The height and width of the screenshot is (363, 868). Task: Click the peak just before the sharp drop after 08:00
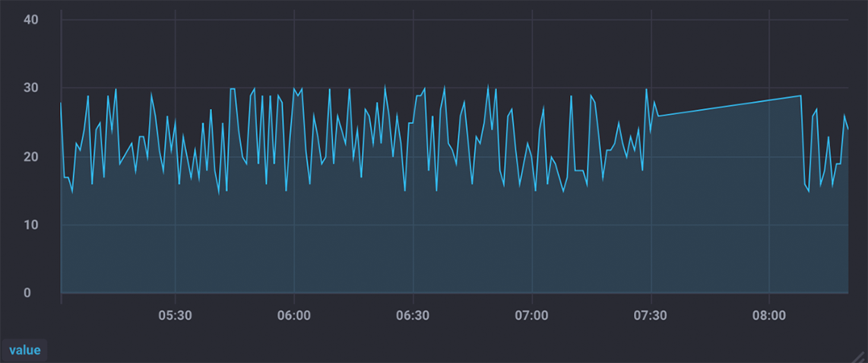click(x=801, y=96)
